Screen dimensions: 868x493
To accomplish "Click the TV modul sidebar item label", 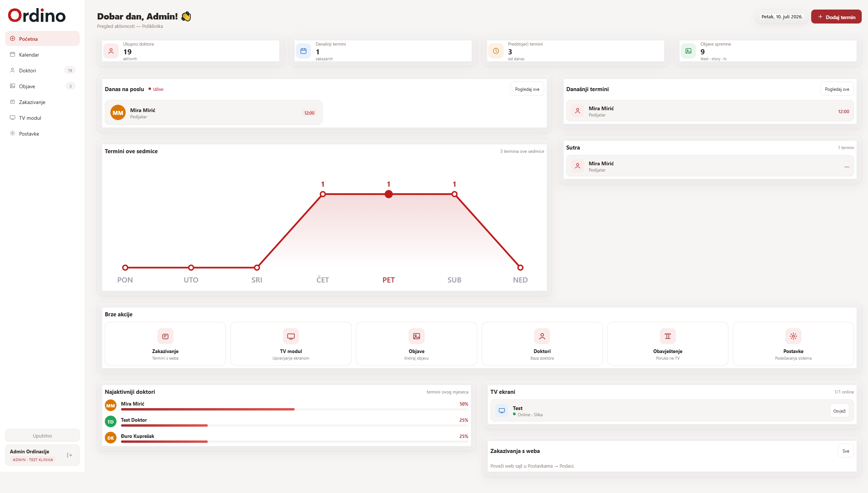I will tap(30, 118).
